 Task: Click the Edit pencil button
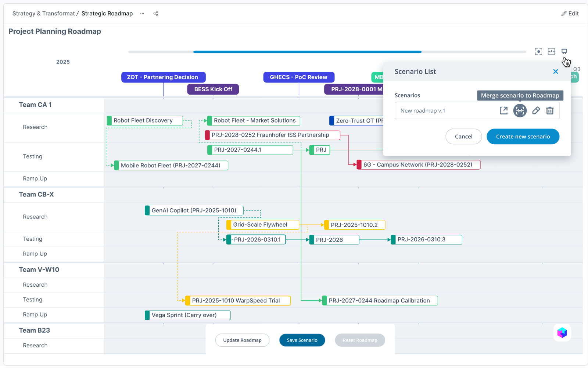[x=570, y=14]
